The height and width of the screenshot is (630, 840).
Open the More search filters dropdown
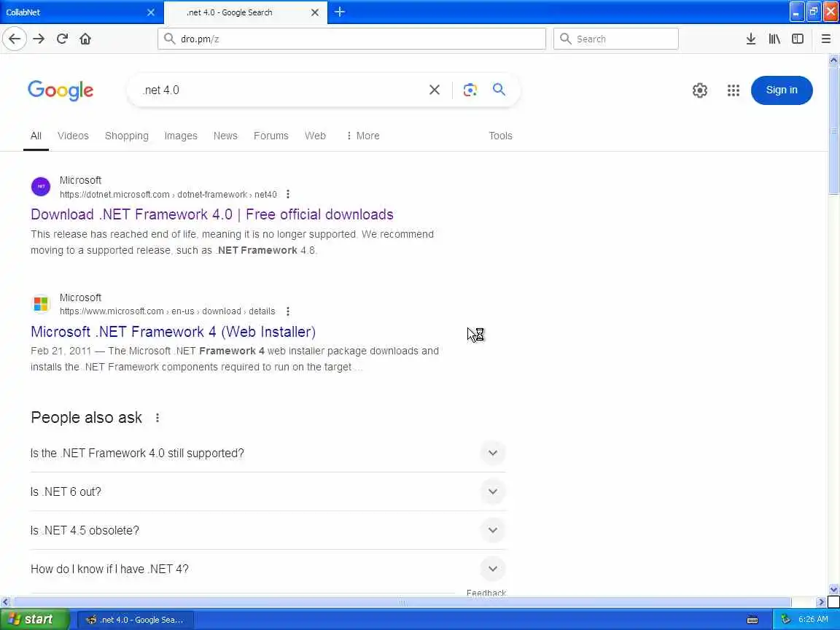coord(362,136)
